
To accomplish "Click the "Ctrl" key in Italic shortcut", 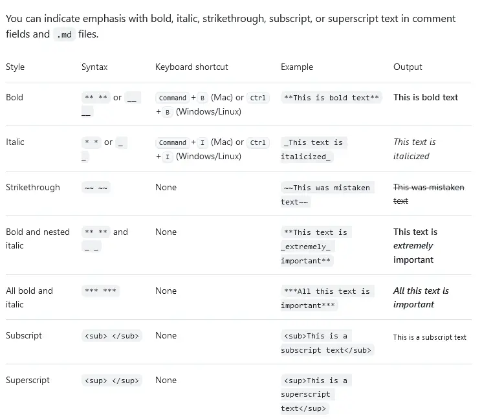I will click(258, 142).
